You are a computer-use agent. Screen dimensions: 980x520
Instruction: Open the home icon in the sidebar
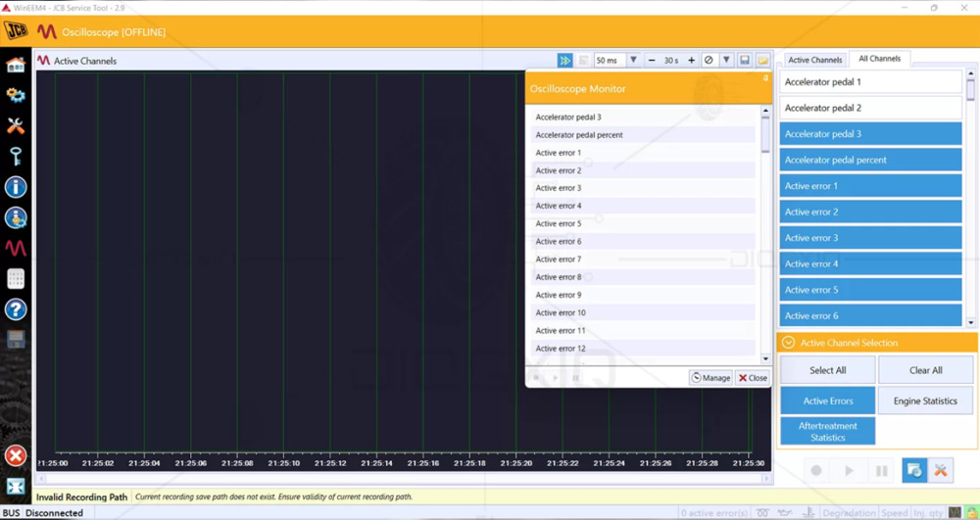tap(16, 65)
